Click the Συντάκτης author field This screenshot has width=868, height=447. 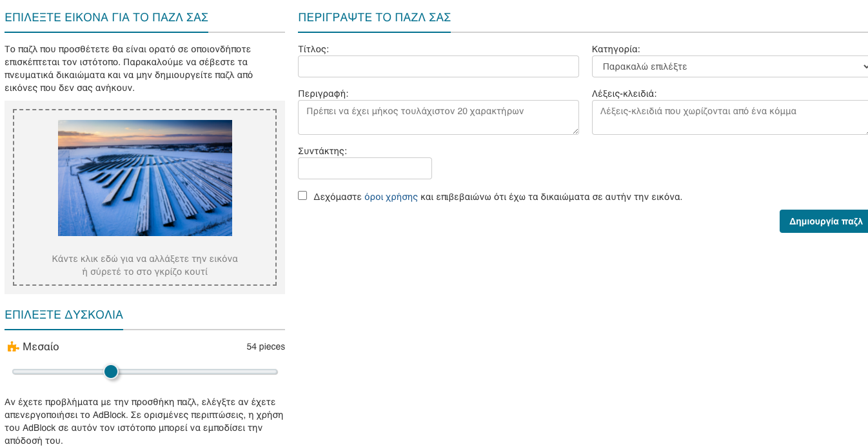coord(365,168)
